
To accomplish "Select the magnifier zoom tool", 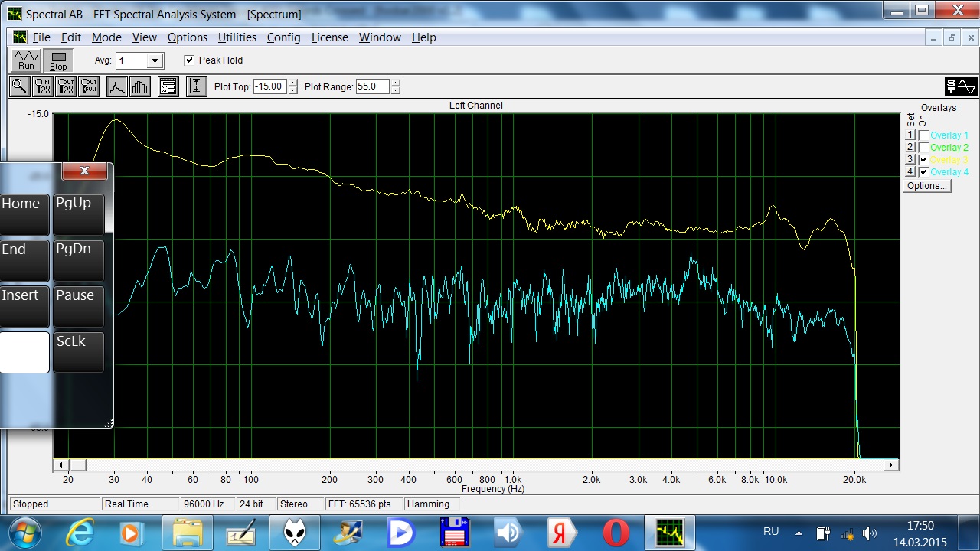I will coord(19,86).
